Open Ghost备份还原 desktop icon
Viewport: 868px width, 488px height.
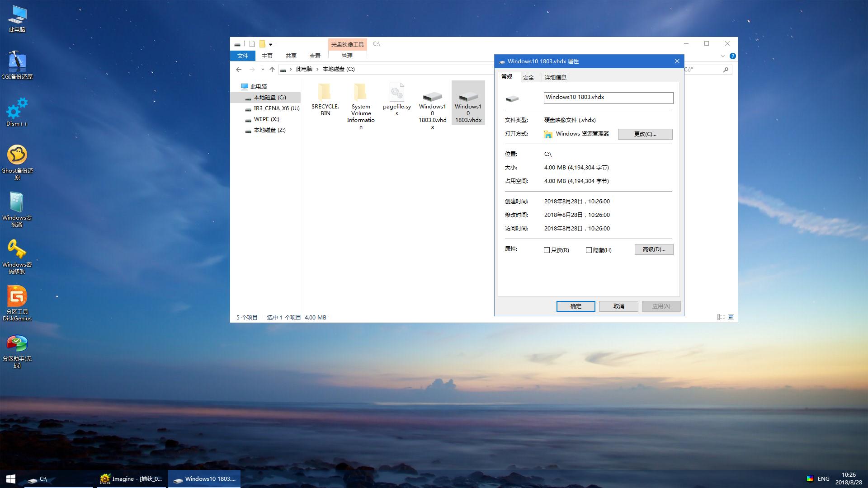coord(17,163)
